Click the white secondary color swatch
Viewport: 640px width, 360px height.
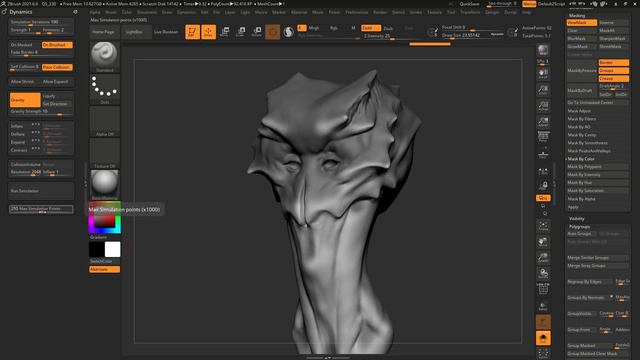pos(113,249)
